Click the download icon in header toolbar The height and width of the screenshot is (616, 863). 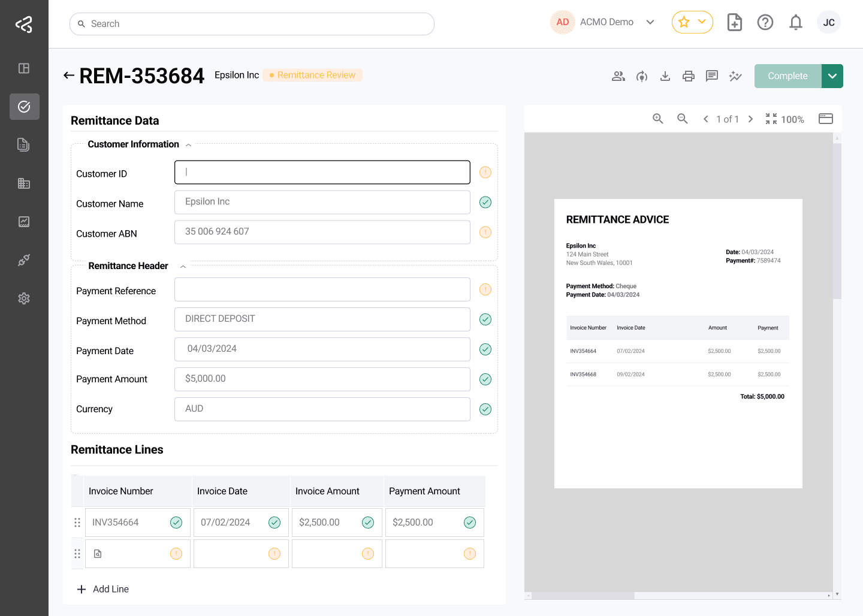(665, 76)
